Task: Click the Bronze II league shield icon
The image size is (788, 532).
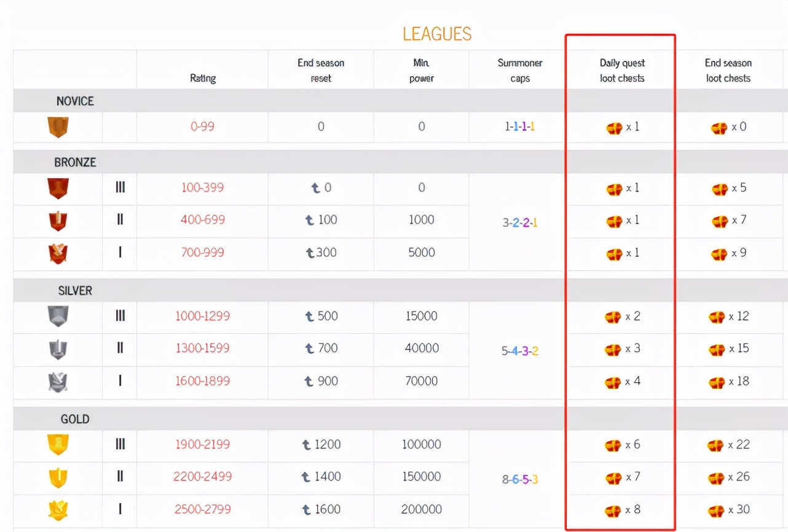Action: (58, 221)
